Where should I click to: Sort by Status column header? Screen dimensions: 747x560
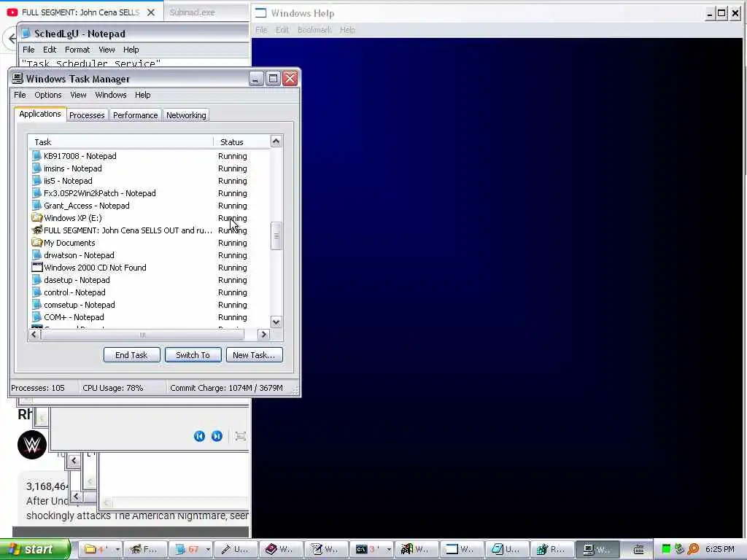[x=241, y=142]
